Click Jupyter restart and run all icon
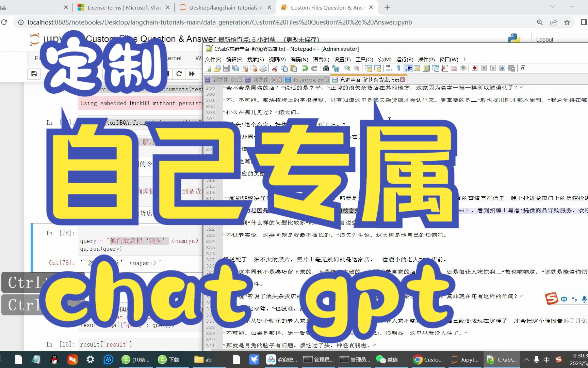The image size is (588, 368). click(192, 74)
